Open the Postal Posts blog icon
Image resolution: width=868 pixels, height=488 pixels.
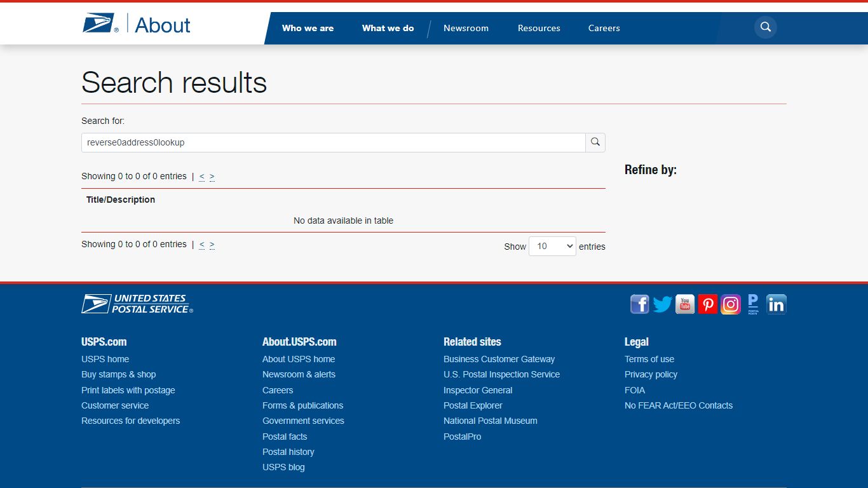tap(753, 304)
